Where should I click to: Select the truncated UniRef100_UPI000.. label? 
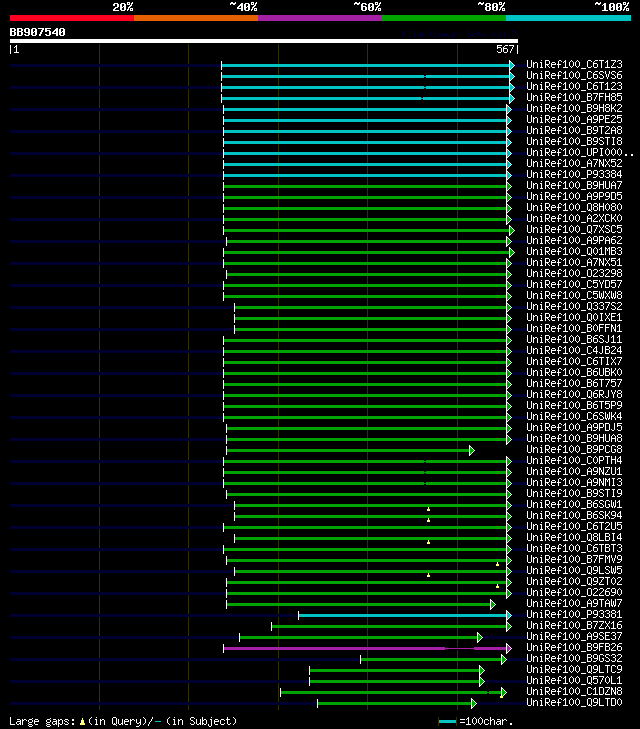click(x=580, y=152)
